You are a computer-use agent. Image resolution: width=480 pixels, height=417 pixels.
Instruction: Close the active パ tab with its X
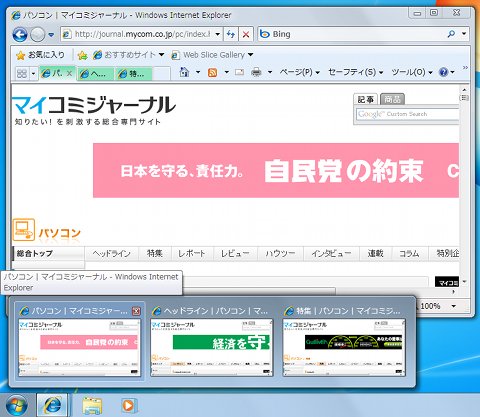[x=69, y=73]
